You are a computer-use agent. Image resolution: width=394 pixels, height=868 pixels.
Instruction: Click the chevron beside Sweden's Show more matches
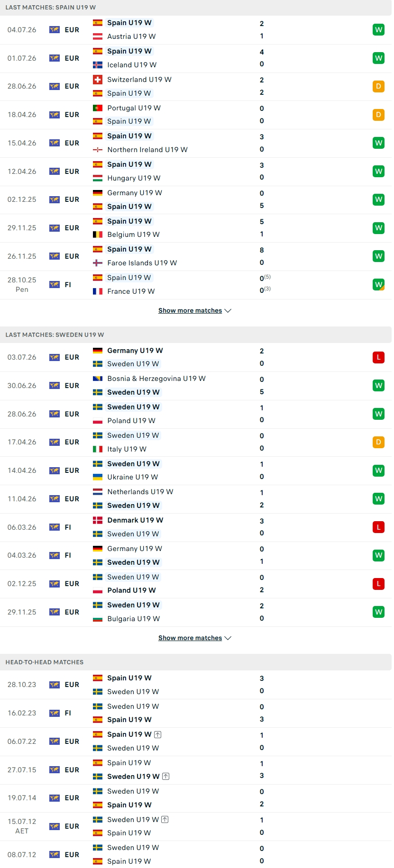228,638
